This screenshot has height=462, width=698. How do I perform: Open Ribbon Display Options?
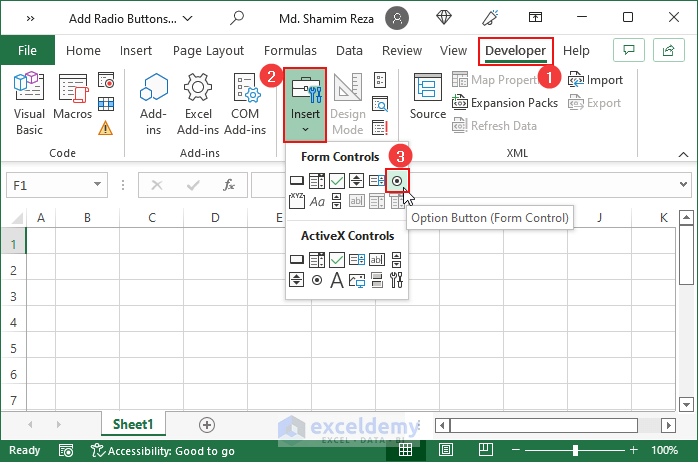click(535, 17)
